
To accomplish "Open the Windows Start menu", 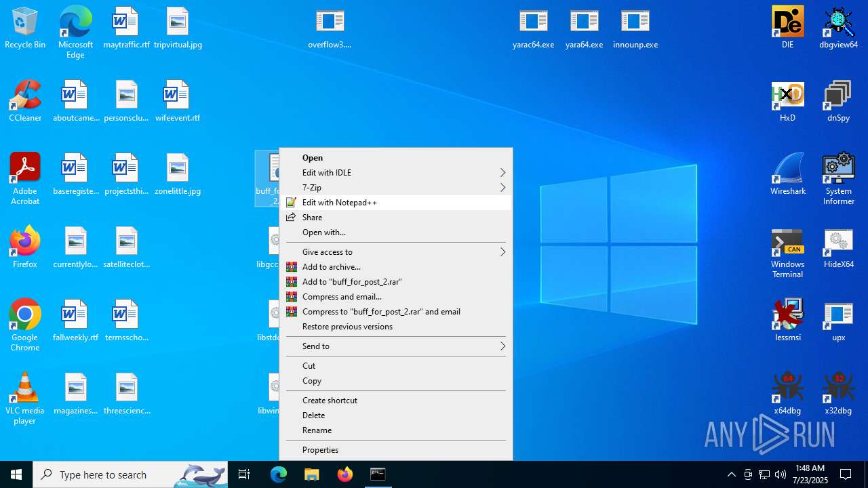I will point(16,474).
